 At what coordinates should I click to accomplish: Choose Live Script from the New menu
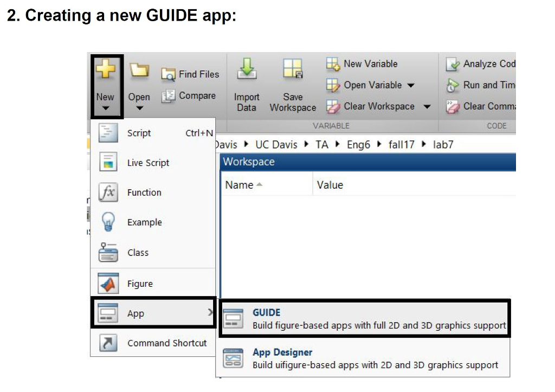153,163
